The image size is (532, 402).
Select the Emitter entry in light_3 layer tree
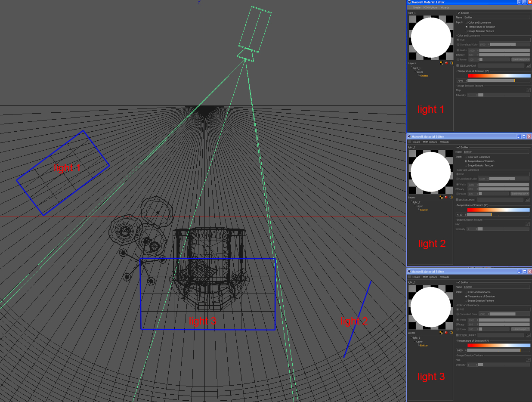(424, 345)
